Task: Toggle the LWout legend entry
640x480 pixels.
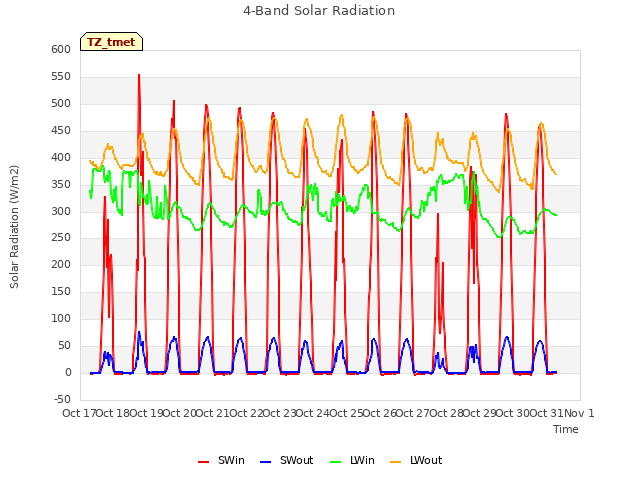Action: click(x=416, y=460)
